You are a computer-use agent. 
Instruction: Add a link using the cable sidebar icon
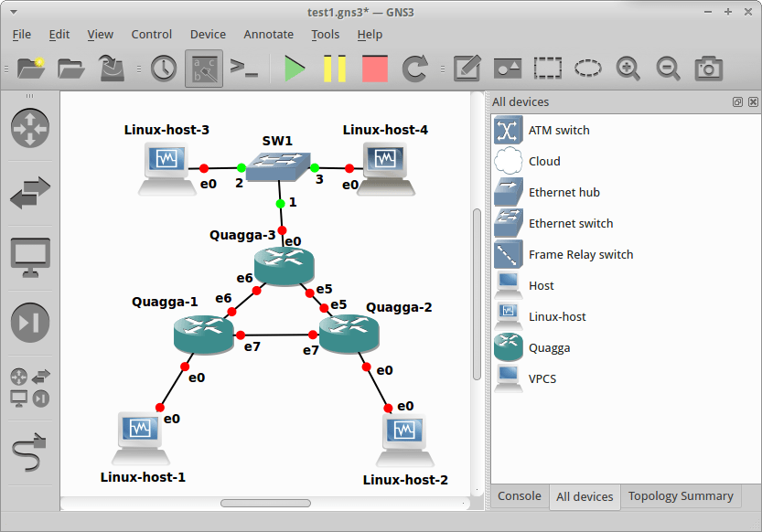click(x=28, y=448)
